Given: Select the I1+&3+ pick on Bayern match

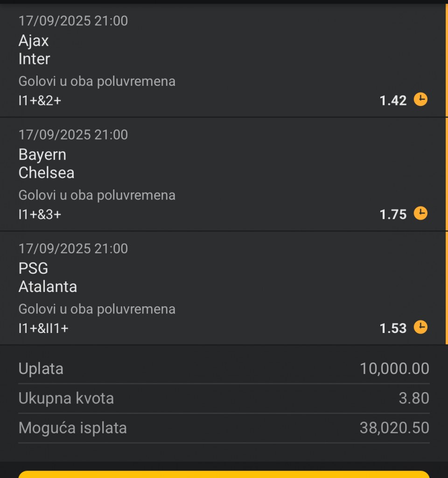Looking at the screenshot, I should 40,215.
